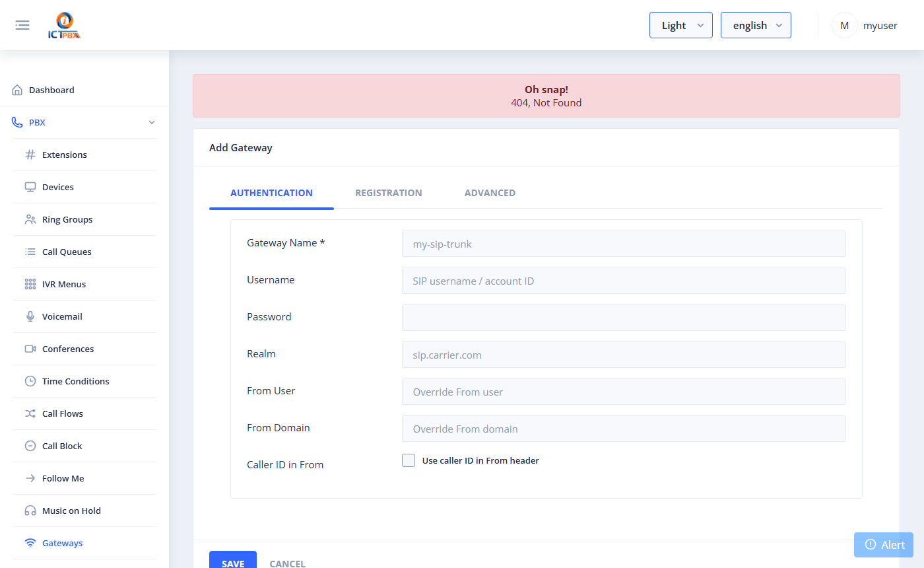Go to Devices in the sidebar
924x568 pixels.
(84, 187)
